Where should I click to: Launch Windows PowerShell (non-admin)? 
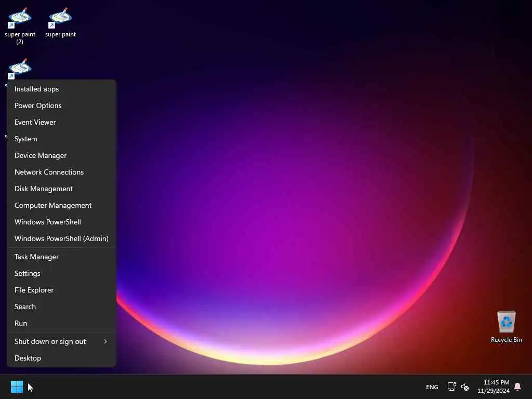61,222
